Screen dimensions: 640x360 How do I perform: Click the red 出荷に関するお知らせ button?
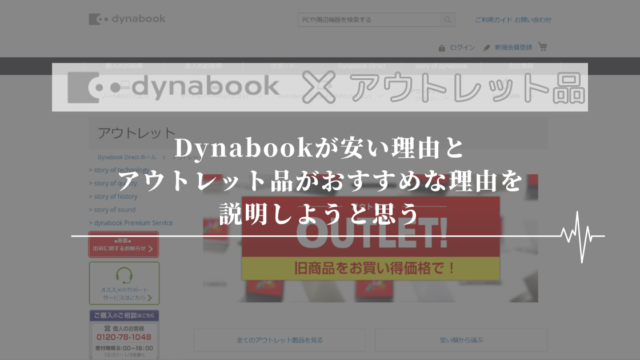pos(124,244)
